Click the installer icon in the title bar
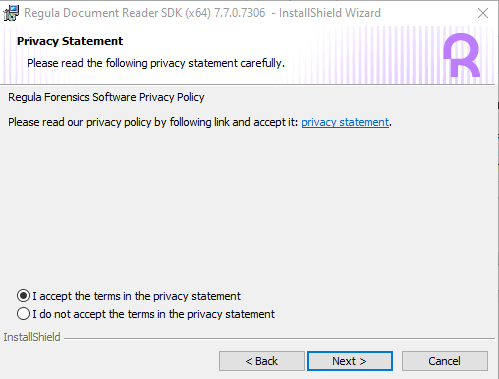This screenshot has height=379, width=499. tap(11, 13)
